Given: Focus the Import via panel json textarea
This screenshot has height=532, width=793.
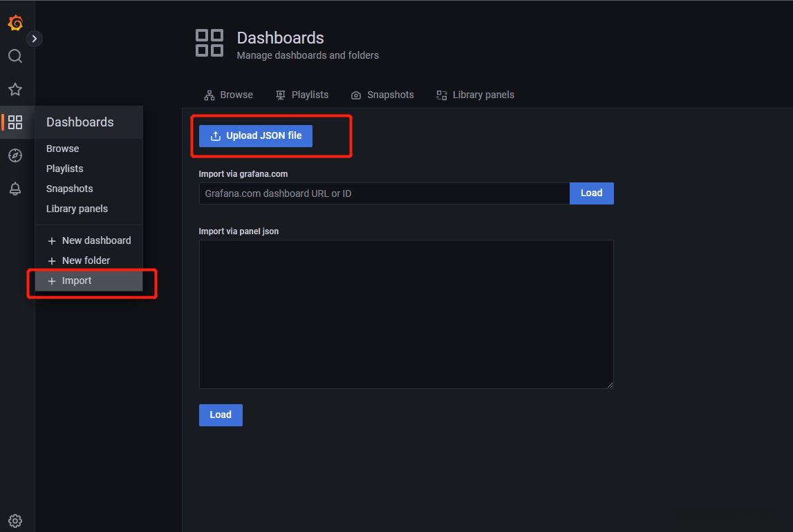Looking at the screenshot, I should (x=406, y=314).
